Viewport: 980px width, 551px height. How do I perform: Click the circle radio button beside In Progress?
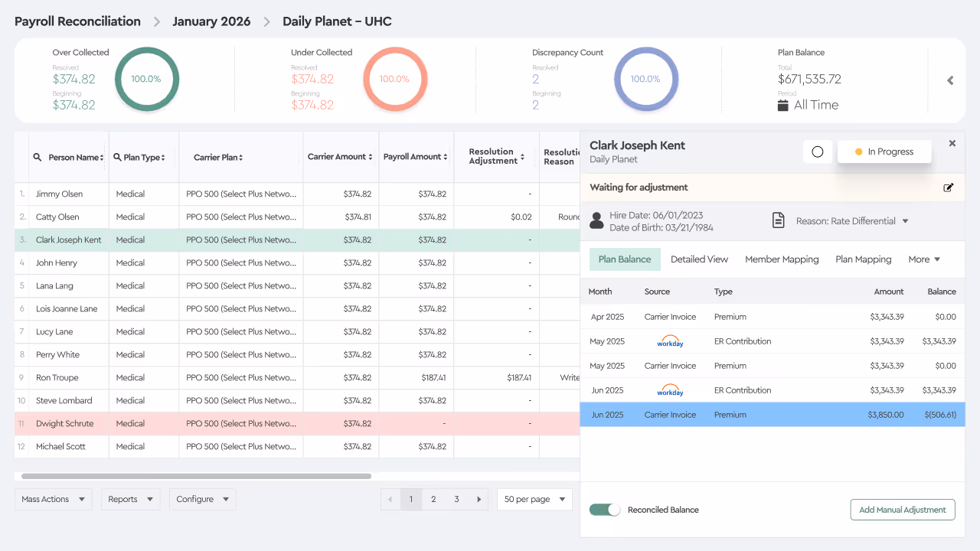[x=817, y=152]
